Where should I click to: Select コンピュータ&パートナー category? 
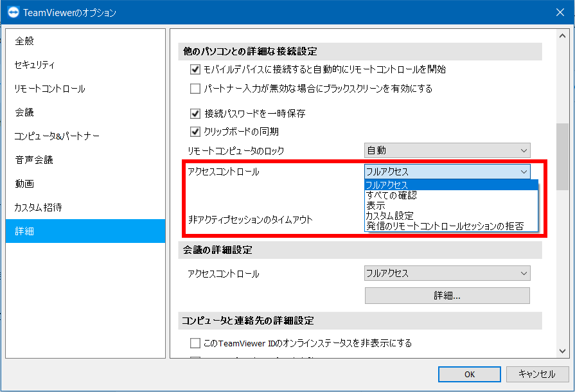click(x=85, y=136)
